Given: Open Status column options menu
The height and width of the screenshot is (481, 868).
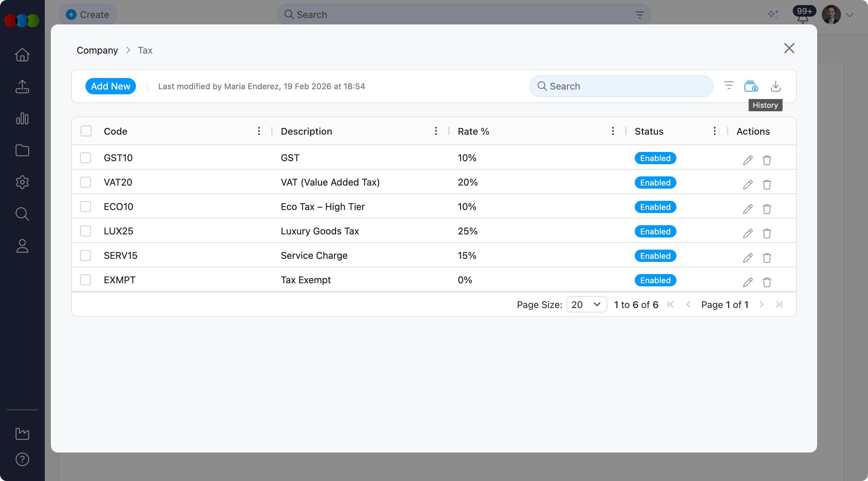Looking at the screenshot, I should [x=714, y=131].
